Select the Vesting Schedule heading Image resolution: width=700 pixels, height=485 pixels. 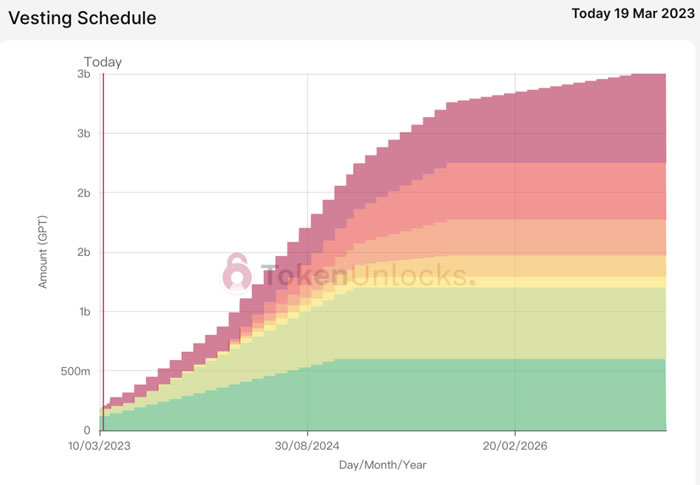(82, 18)
